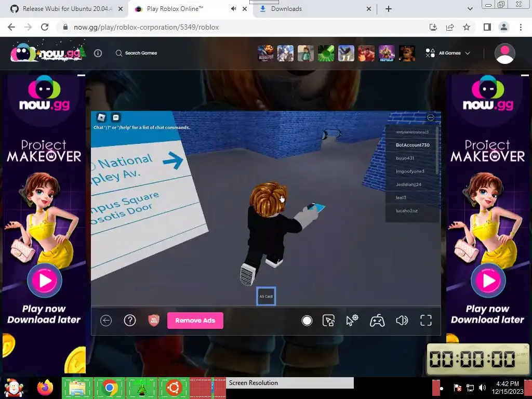Toggle the Roblox chat window icon
The width and height of the screenshot is (532, 399).
tap(116, 117)
